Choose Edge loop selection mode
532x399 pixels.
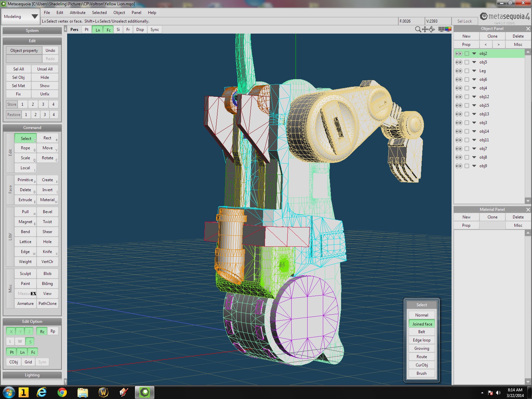(422, 340)
